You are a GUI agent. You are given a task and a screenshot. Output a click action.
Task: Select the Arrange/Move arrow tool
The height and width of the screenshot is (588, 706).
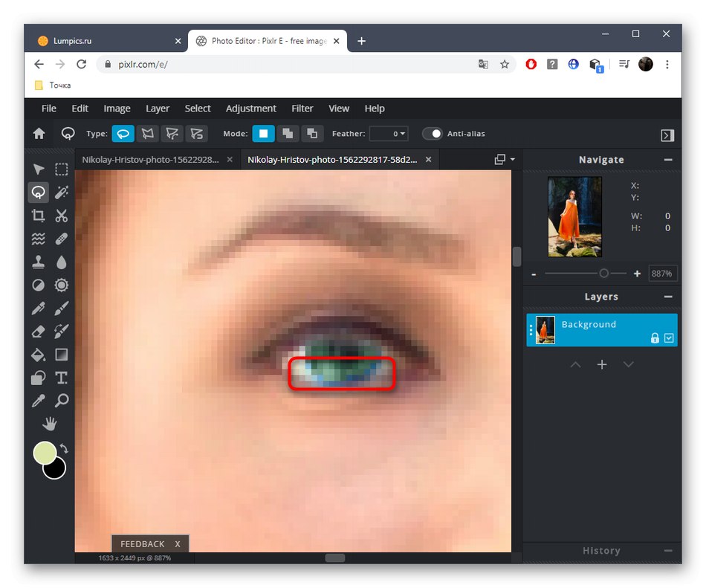(39, 169)
